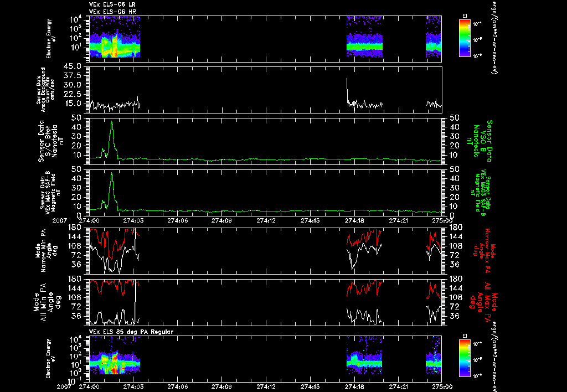567x392 pixels.
Task: Click the '30.0' tick on count rate axis
Action: [74, 85]
